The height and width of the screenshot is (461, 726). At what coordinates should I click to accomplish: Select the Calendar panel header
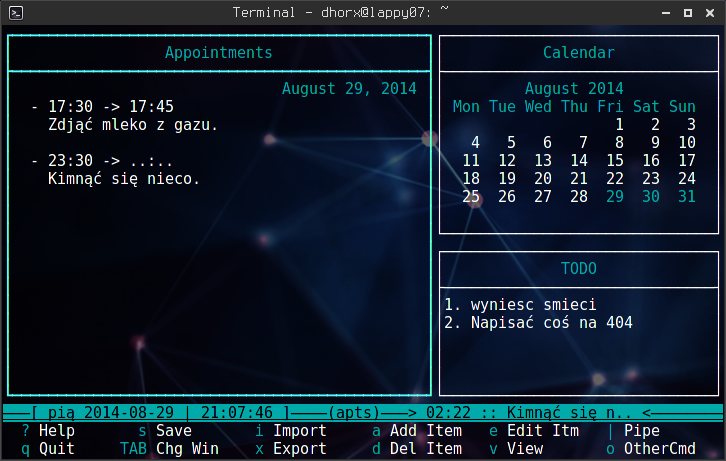(x=579, y=53)
